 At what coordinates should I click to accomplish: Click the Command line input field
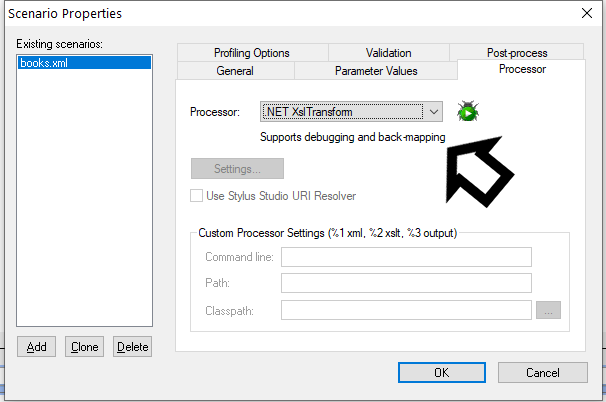pyautogui.click(x=406, y=258)
